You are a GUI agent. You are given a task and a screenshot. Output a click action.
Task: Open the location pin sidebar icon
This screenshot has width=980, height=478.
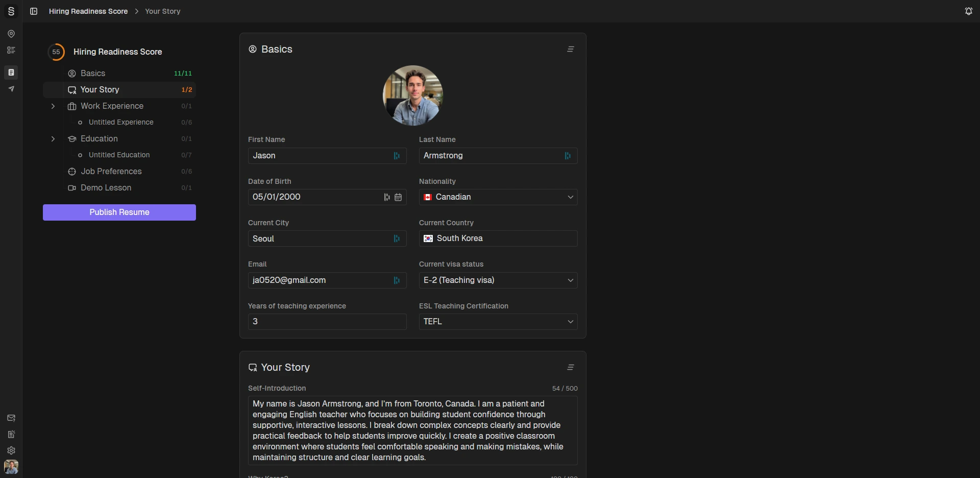tap(11, 34)
